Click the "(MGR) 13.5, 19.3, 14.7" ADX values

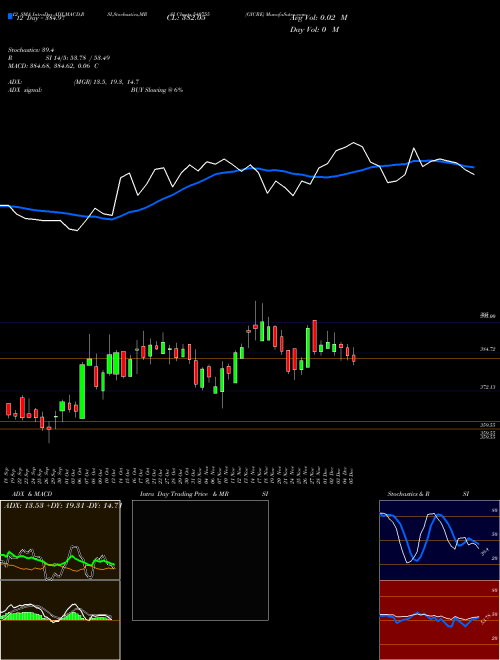click(x=106, y=82)
